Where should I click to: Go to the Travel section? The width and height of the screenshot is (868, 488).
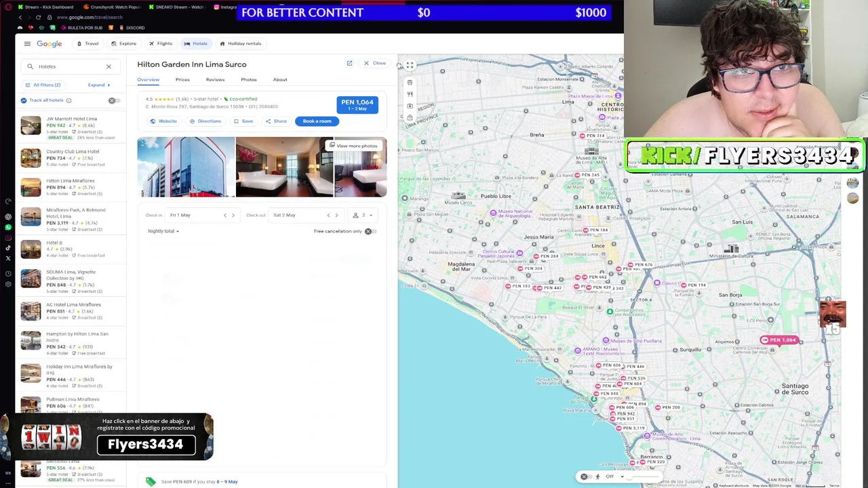click(x=87, y=43)
